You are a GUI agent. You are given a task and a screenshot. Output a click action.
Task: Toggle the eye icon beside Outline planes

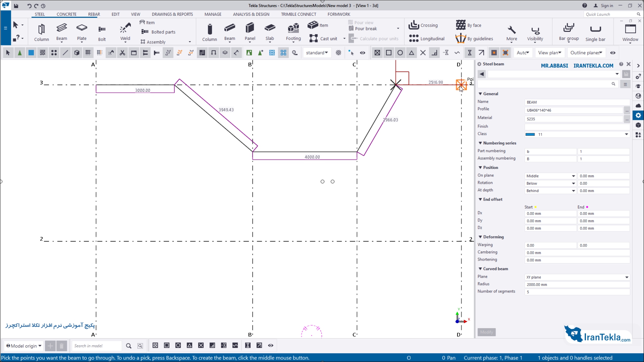pyautogui.click(x=613, y=53)
